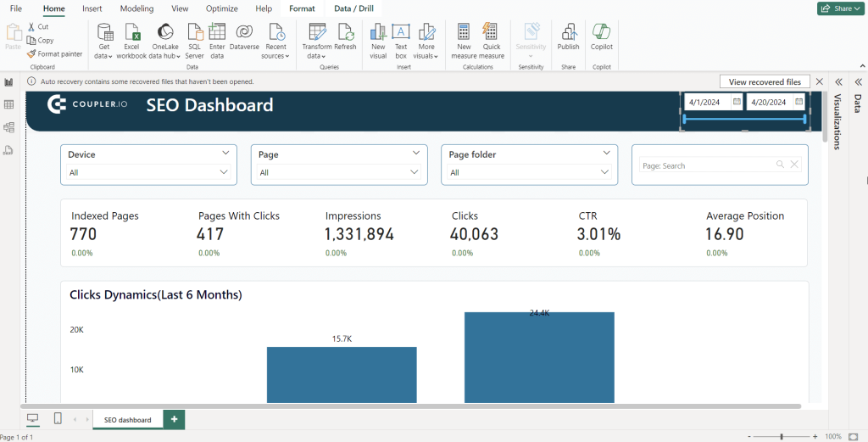Image resolution: width=868 pixels, height=442 pixels.
Task: Open start date calendar picker
Action: point(737,101)
